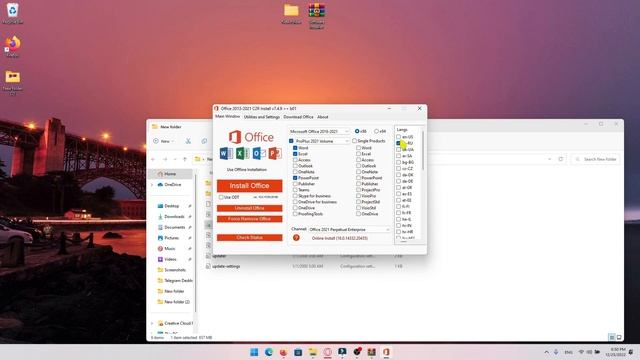Click the Outlook icon under the Office logo
This screenshot has width=640, height=360.
tap(259, 153)
